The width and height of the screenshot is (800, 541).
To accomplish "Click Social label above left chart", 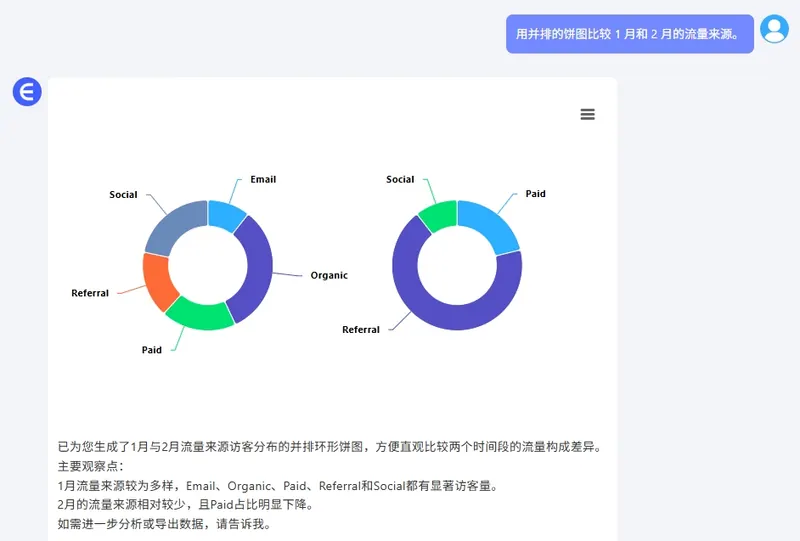I will coord(123,195).
